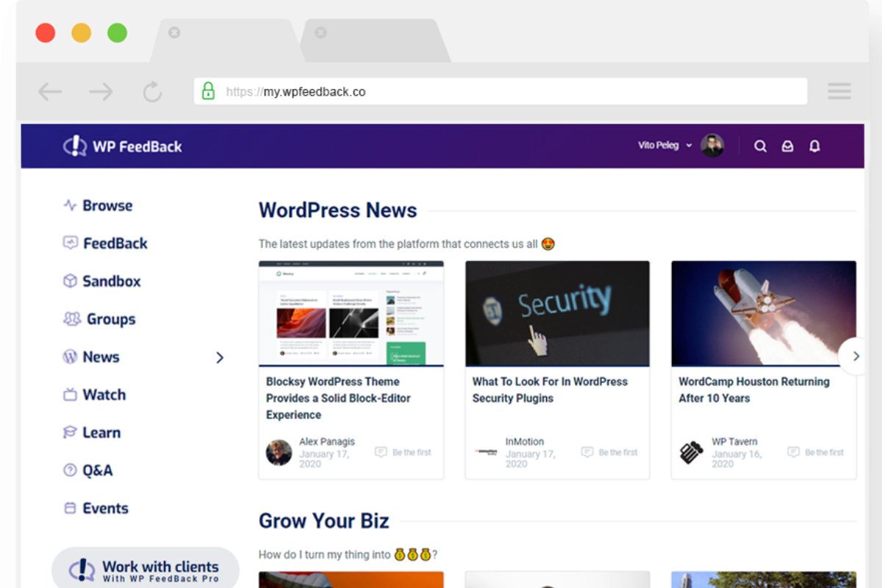Click the Learn graduation cap icon
Image resolution: width=882 pixels, height=588 pixels.
pyautogui.click(x=70, y=433)
